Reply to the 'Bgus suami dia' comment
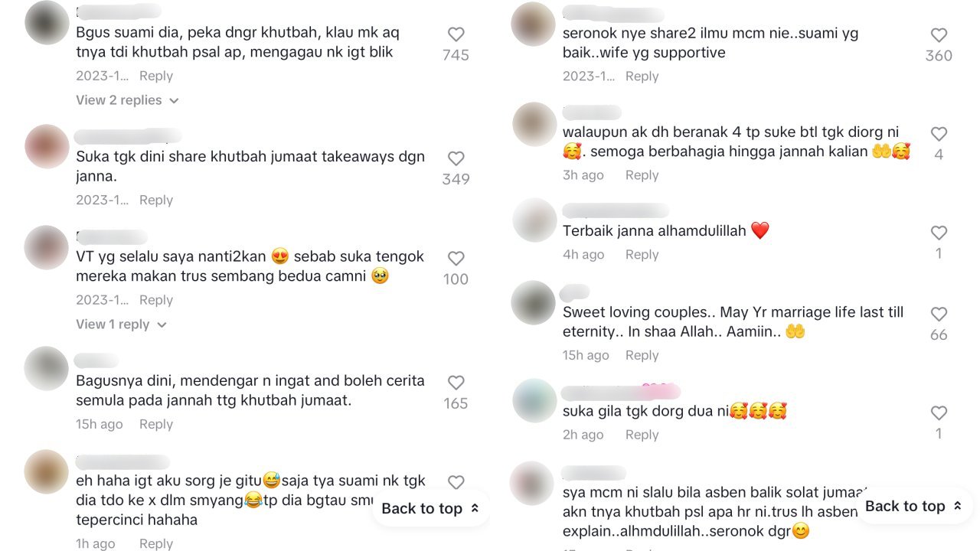Image resolution: width=980 pixels, height=551 pixels. point(156,76)
